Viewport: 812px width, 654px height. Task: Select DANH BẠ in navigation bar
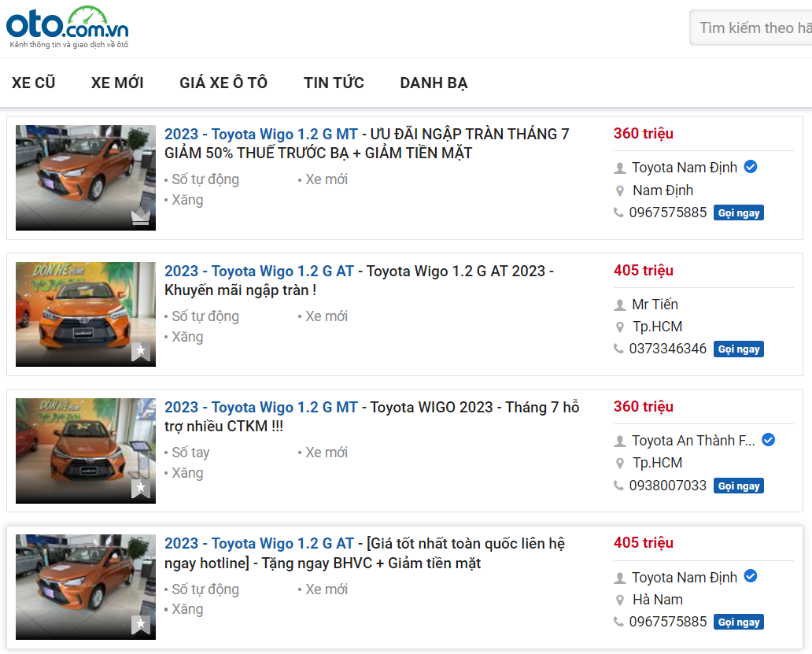click(434, 83)
